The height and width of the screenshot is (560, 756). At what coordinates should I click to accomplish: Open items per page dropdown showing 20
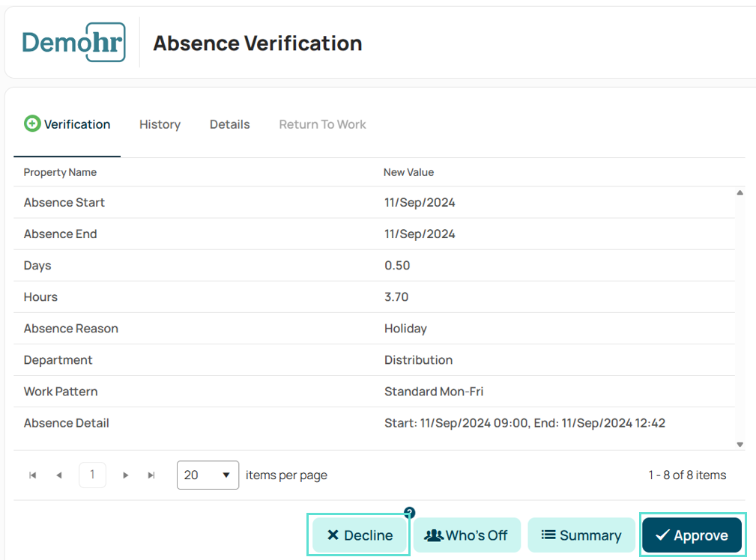[208, 475]
